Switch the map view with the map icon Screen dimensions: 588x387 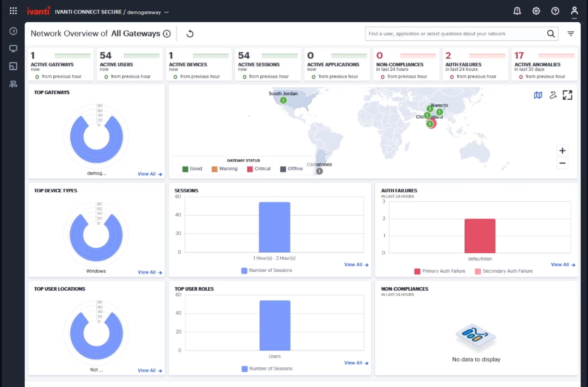[x=538, y=95]
